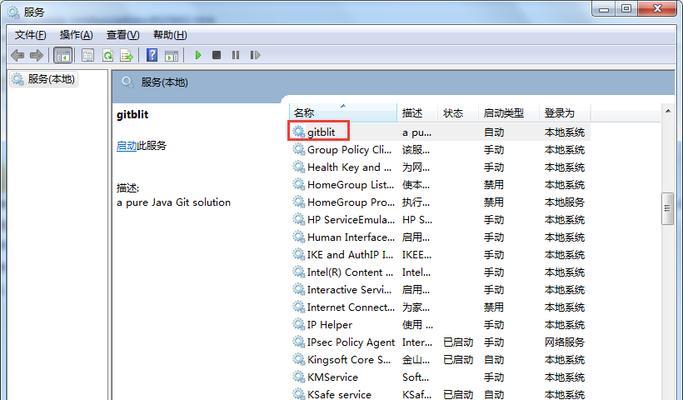Click the scrollbar up arrow in services list

[x=668, y=111]
